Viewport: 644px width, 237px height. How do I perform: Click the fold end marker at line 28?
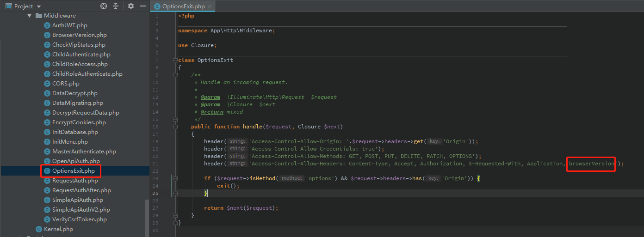pyautogui.click(x=175, y=215)
